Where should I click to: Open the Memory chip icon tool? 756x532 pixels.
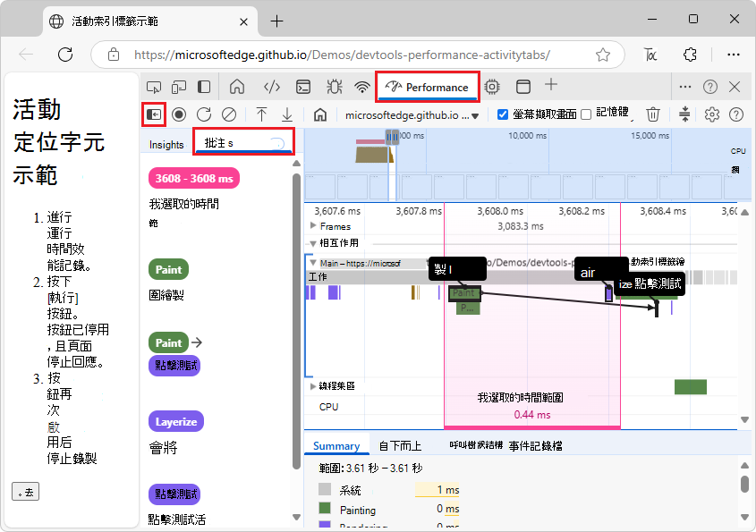click(492, 88)
